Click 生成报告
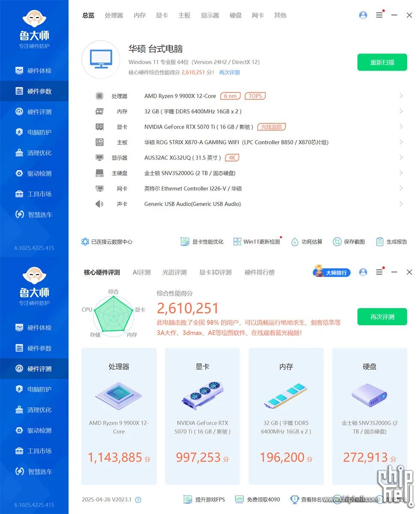This screenshot has height=514, width=420. (391, 242)
